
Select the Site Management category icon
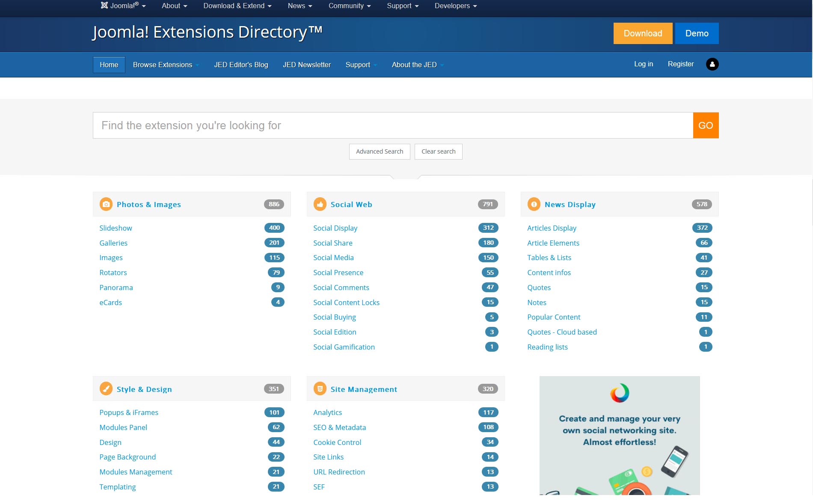(320, 389)
